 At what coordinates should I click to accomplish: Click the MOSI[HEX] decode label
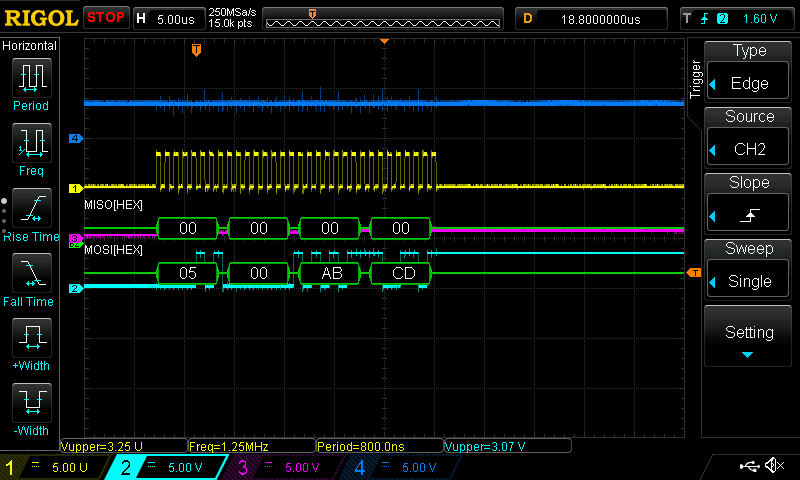(x=113, y=249)
